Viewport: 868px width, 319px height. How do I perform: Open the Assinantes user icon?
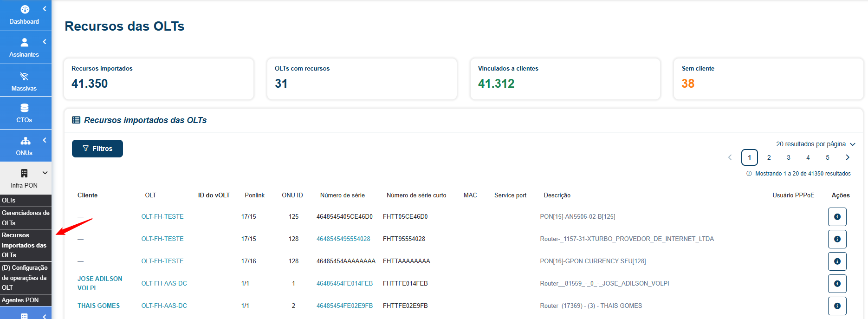point(25,42)
